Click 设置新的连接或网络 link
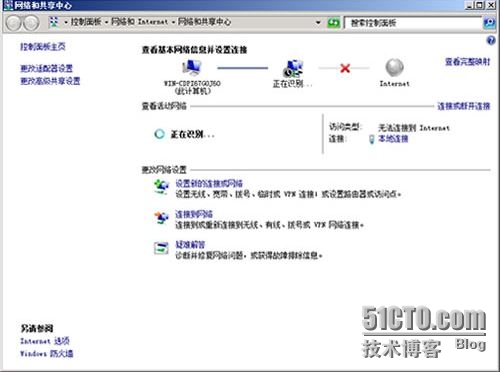 [x=209, y=183]
